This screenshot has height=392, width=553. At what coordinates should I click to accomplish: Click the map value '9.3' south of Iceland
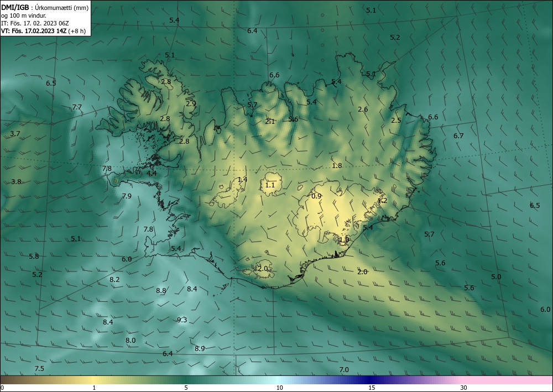pyautogui.click(x=182, y=320)
